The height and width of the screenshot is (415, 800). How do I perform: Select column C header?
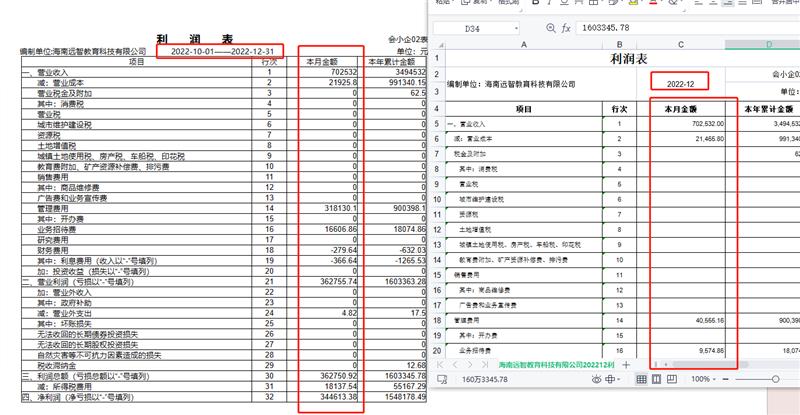tap(680, 45)
